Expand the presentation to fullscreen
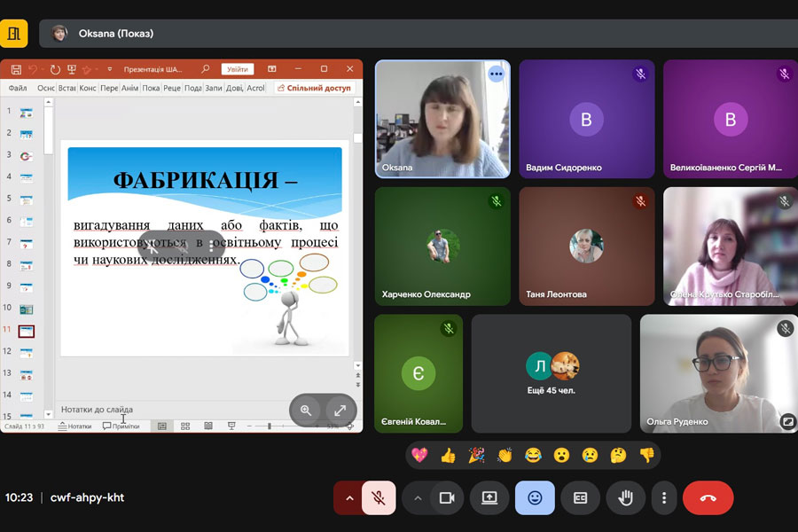Image resolution: width=798 pixels, height=532 pixels. coord(340,411)
